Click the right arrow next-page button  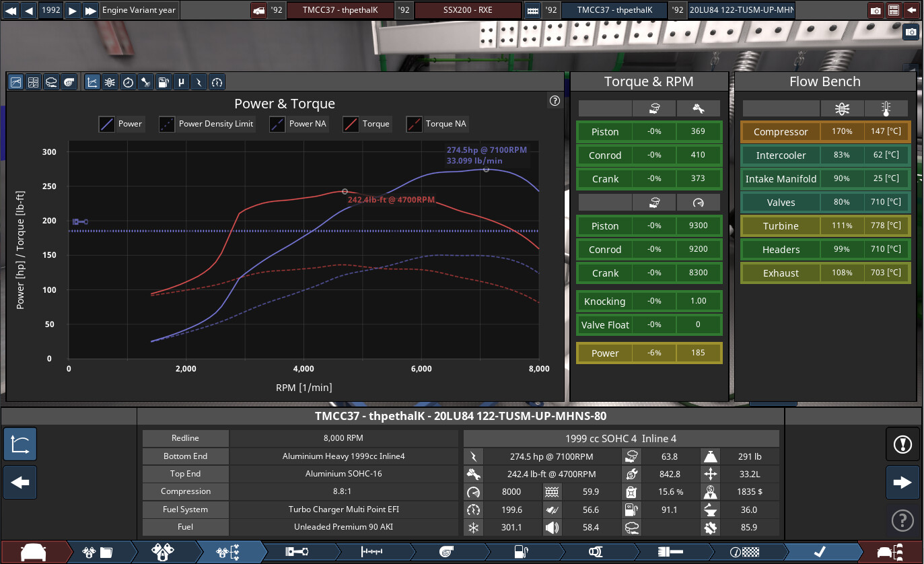[x=902, y=483]
